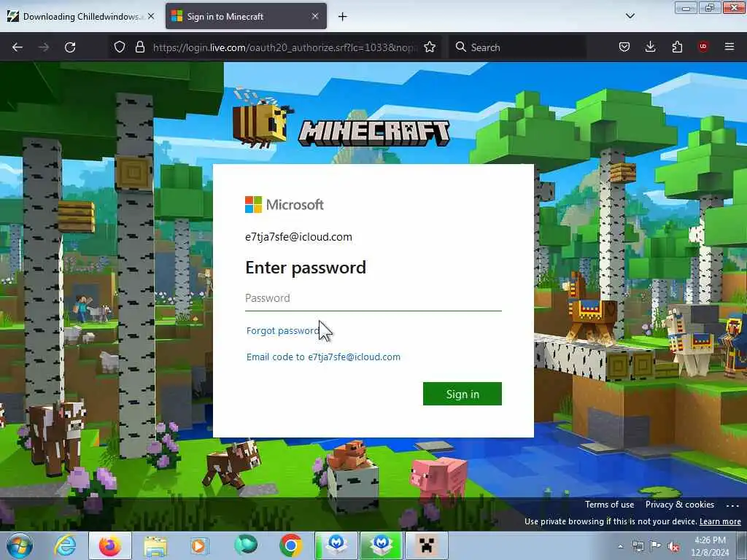This screenshot has height=560, width=747.
Task: Click the magnifier icon in the Search box
Action: click(460, 47)
